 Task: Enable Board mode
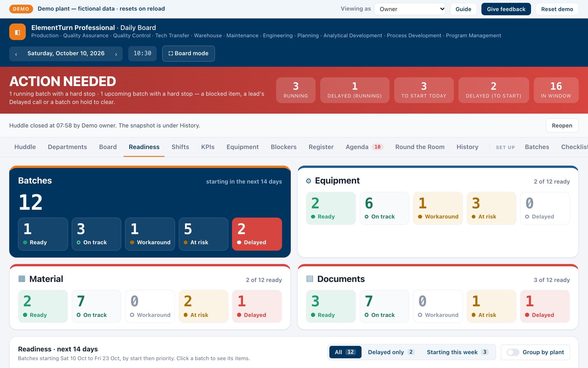(x=188, y=53)
